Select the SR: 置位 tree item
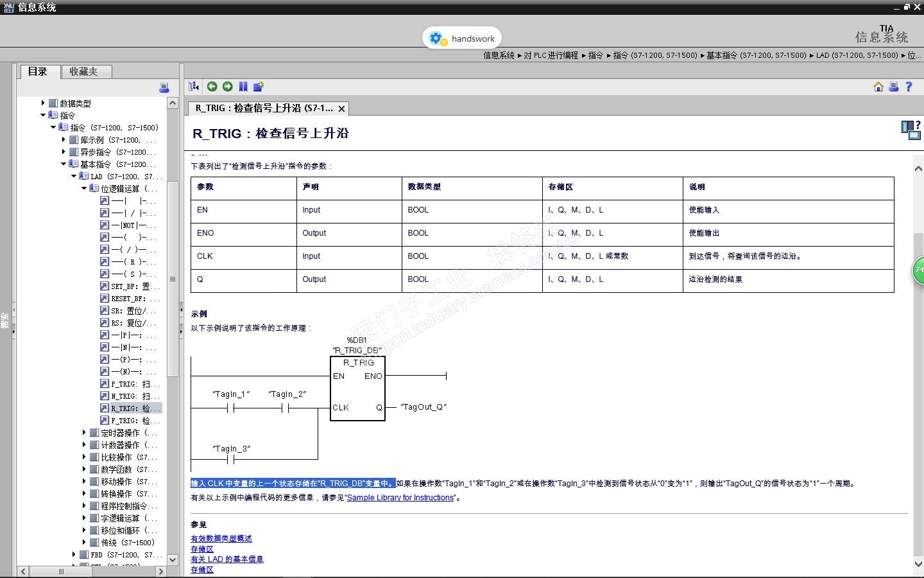924x578 pixels. 133,310
